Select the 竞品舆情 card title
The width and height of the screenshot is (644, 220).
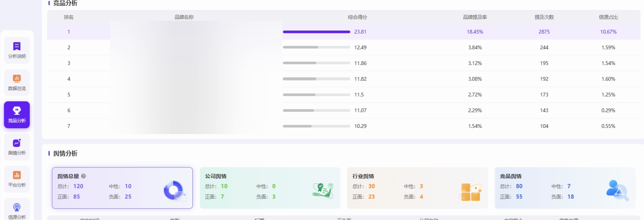coord(511,176)
